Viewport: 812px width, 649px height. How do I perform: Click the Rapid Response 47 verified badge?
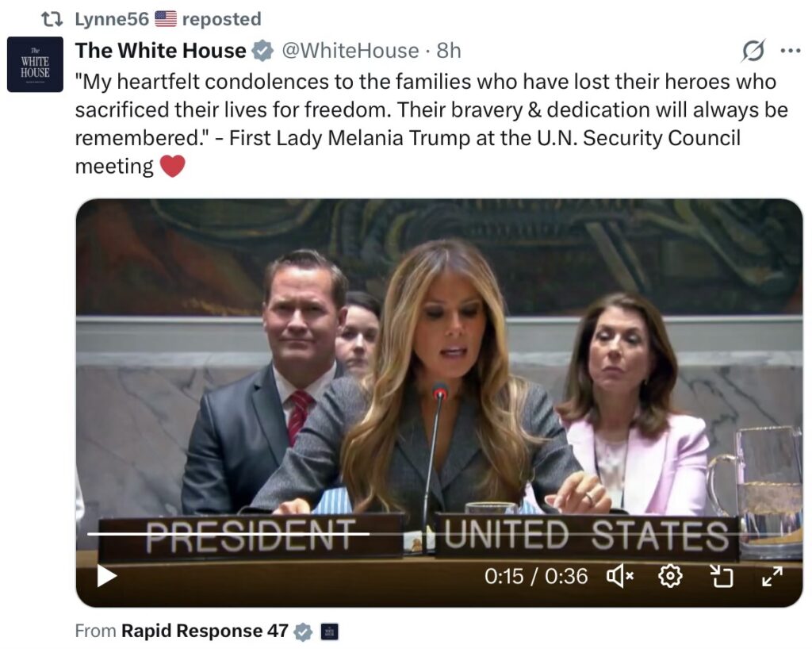tap(303, 632)
